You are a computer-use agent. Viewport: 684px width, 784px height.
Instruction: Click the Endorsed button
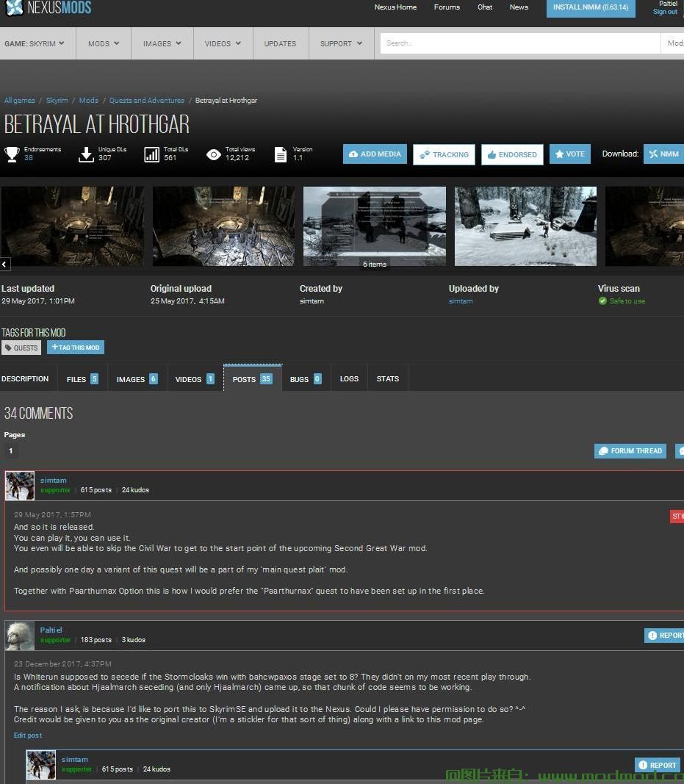[x=512, y=154]
